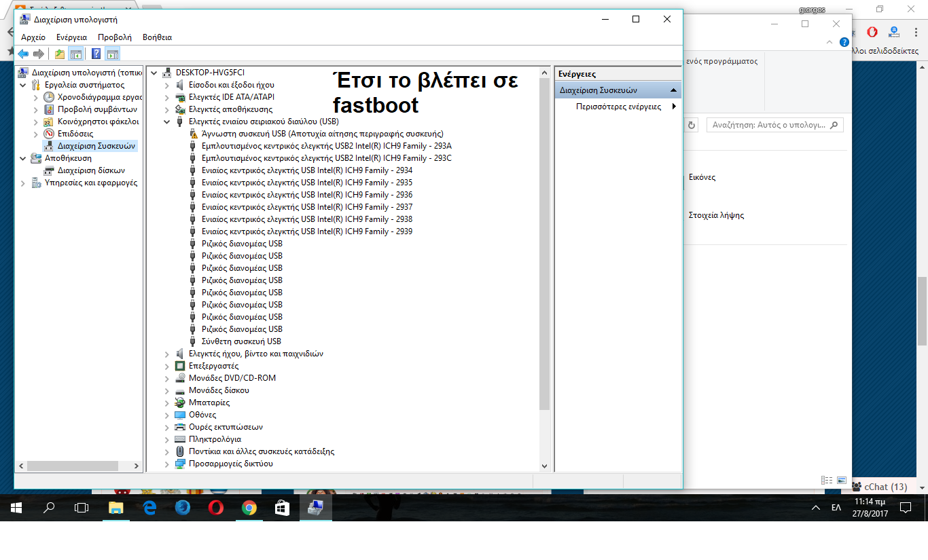The image size is (928, 560).
Task: Collapse the Διαχείριση Συσκευών actions section header
Action: (673, 90)
